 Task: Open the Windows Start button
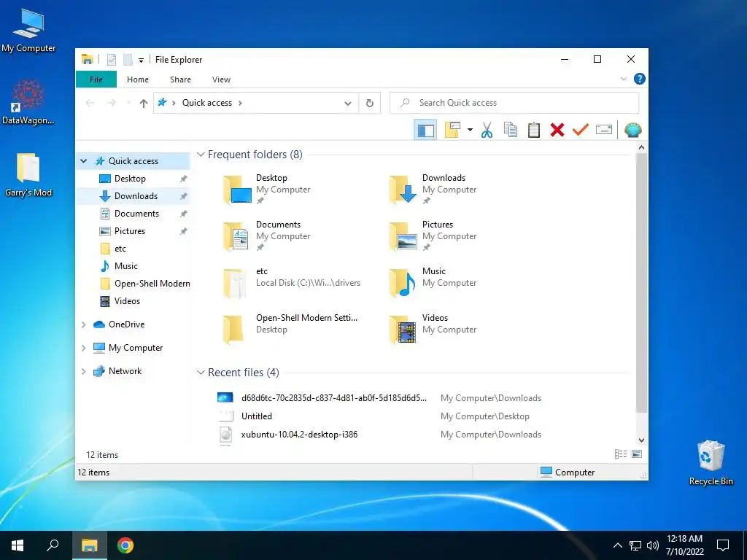tap(18, 545)
